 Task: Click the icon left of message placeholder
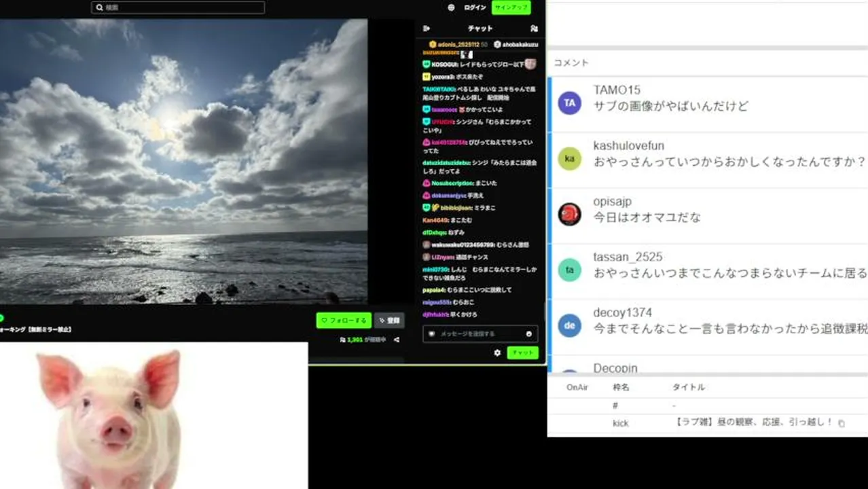click(431, 334)
